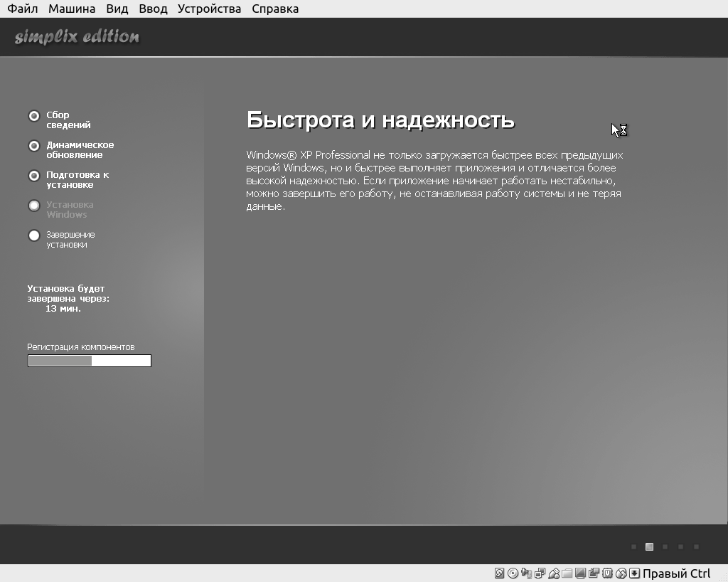
Task: Open the Машина menu
Action: click(72, 9)
